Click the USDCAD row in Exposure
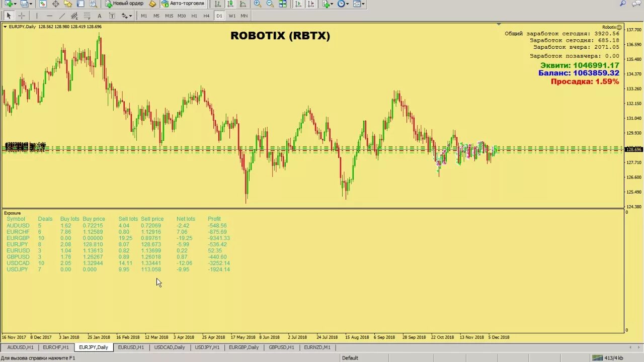Viewport: 644px width, 362px height. tap(118, 263)
